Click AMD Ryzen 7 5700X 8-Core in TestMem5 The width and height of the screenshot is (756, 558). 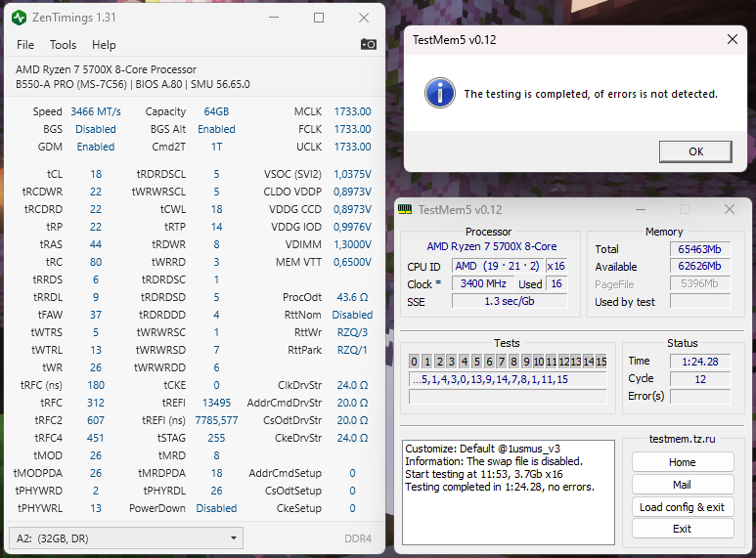tap(491, 246)
